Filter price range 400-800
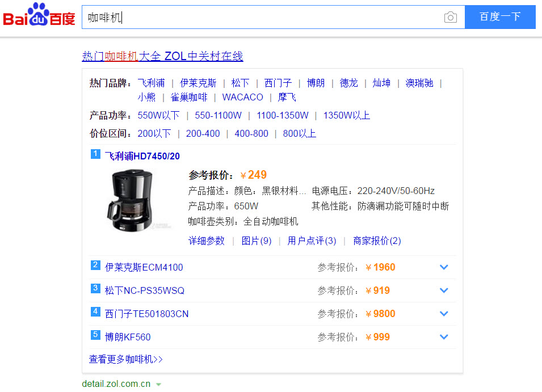Image resolution: width=542 pixels, height=392 pixels. (251, 133)
